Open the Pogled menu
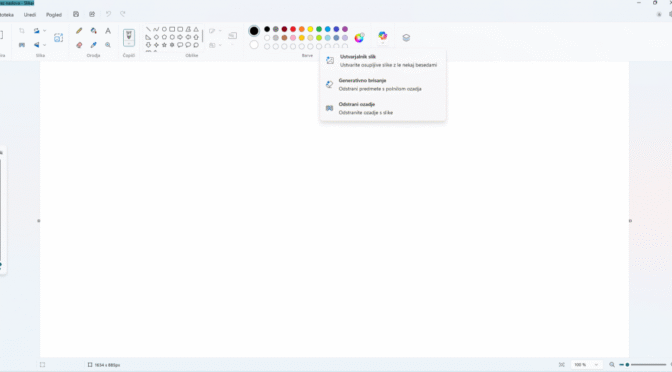 [54, 15]
